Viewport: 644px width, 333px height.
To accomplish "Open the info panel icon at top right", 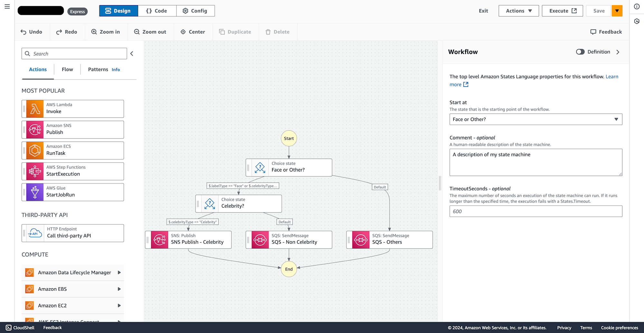I will (x=637, y=6).
